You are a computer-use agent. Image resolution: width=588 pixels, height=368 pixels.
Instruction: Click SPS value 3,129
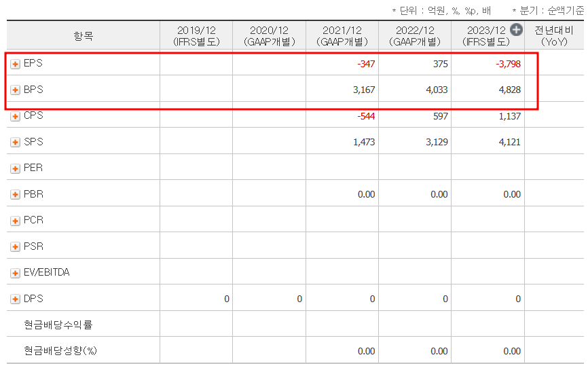437,142
